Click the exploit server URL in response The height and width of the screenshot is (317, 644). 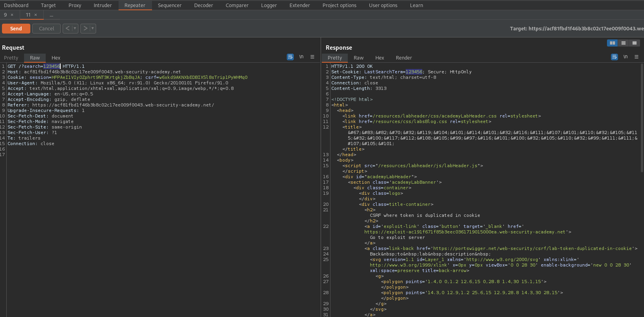click(465, 232)
